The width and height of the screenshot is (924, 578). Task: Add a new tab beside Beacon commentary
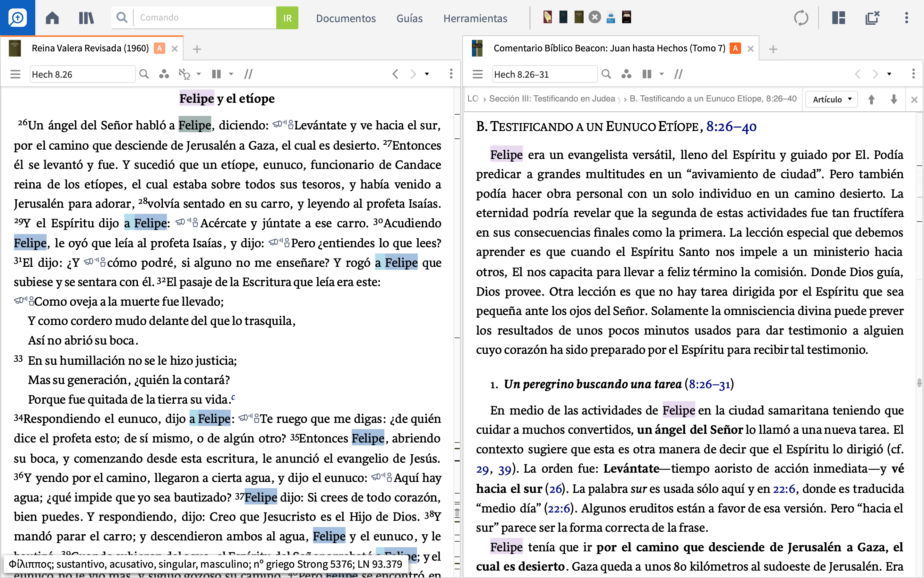click(x=773, y=49)
